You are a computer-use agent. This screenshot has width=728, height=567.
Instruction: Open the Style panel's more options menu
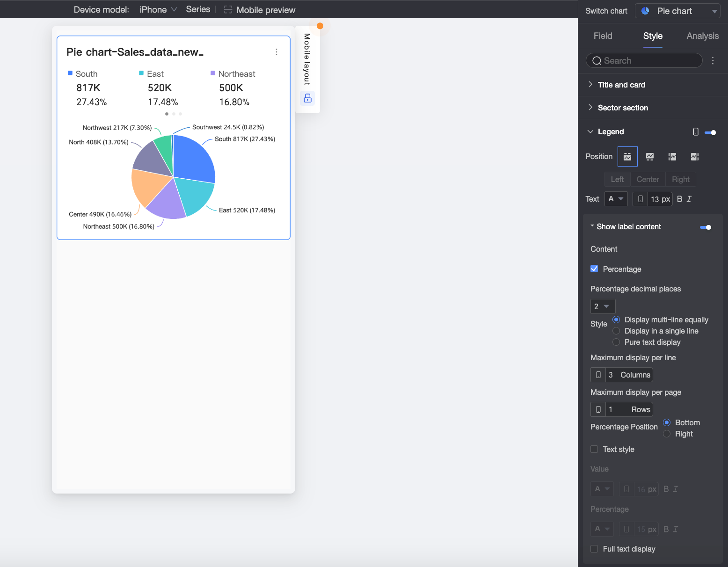713,60
